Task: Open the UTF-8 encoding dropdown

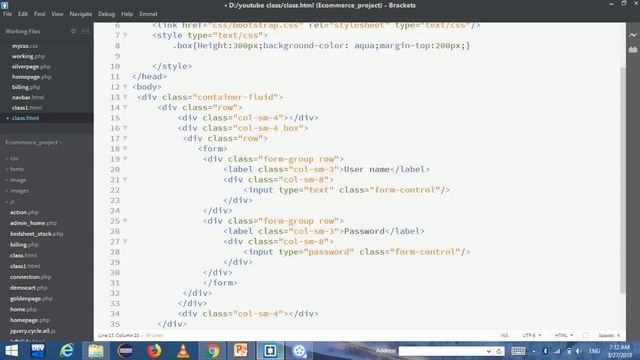Action: [x=532, y=335]
